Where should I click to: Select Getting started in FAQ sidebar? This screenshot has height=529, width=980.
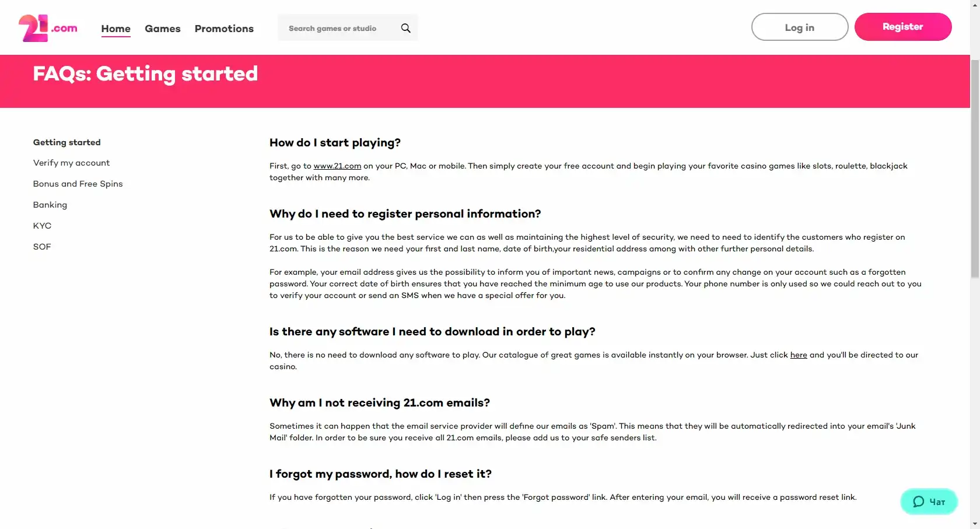[66, 142]
